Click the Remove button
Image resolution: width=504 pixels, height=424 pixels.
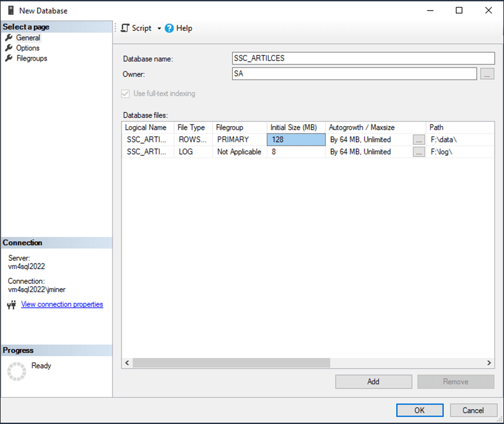455,382
